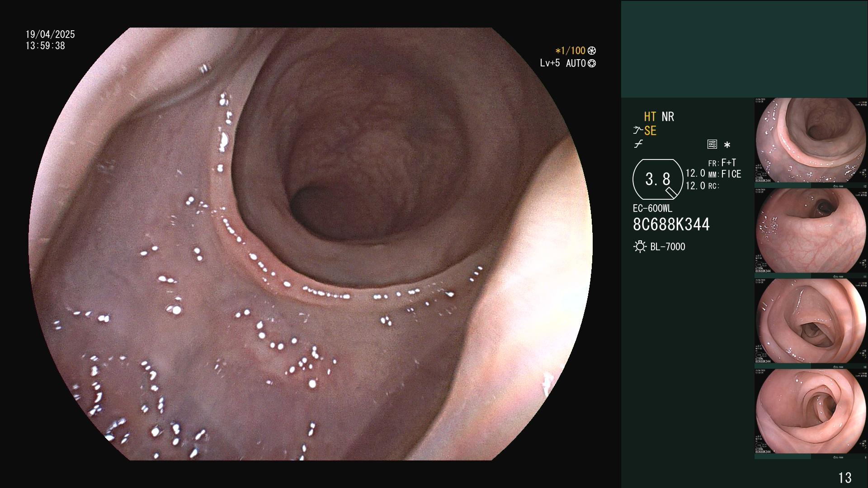Click the HT indicator label
This screenshot has height=488, width=868.
point(650,117)
